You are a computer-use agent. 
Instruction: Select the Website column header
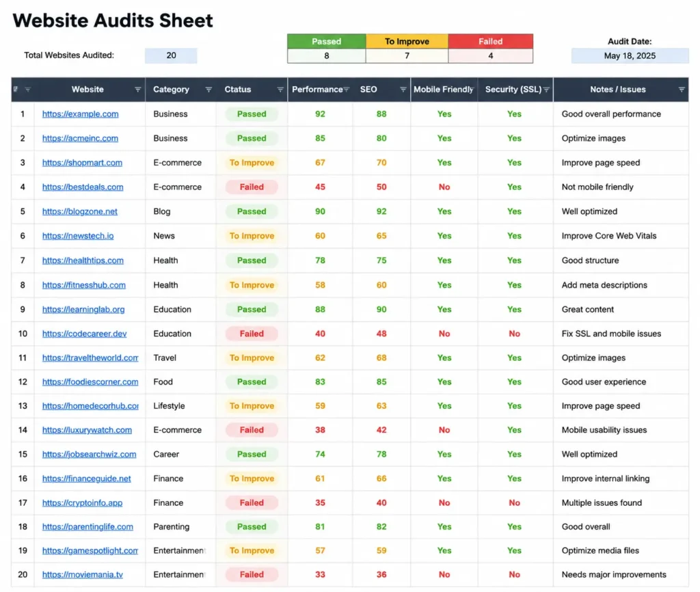click(x=87, y=90)
